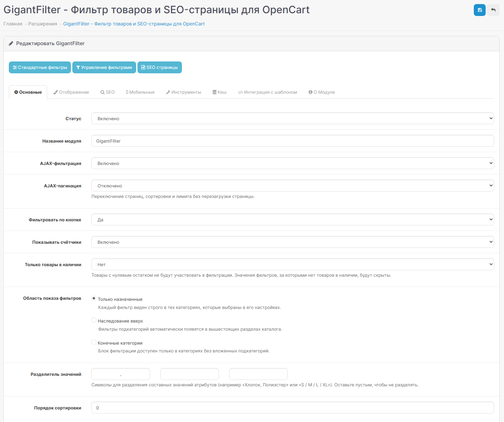Viewport: 504px width, 422px height.
Task: Click description starting with Фильтры подкатегорий автоматически
Action: click(x=190, y=329)
